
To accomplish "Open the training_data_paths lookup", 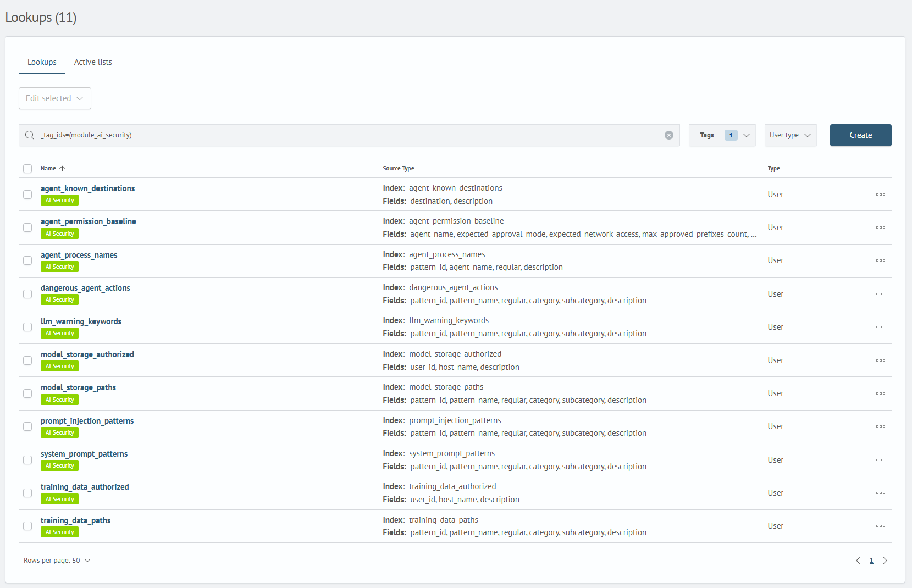I will (x=76, y=520).
